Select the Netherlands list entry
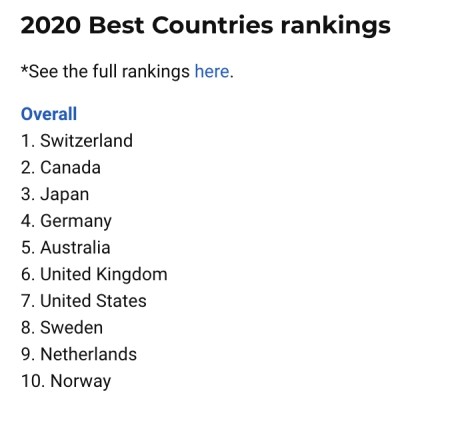452x435 pixels. click(x=79, y=354)
